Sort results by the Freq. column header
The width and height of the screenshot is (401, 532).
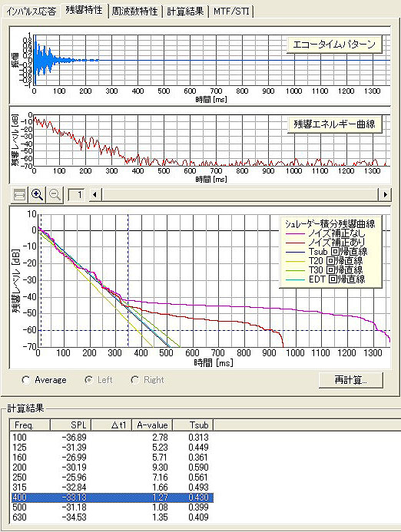coord(30,425)
